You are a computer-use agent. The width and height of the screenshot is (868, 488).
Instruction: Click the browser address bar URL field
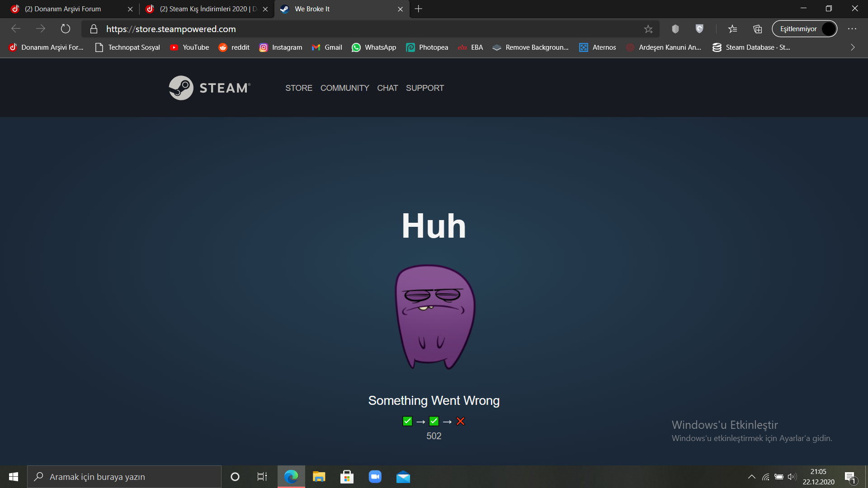pos(365,28)
